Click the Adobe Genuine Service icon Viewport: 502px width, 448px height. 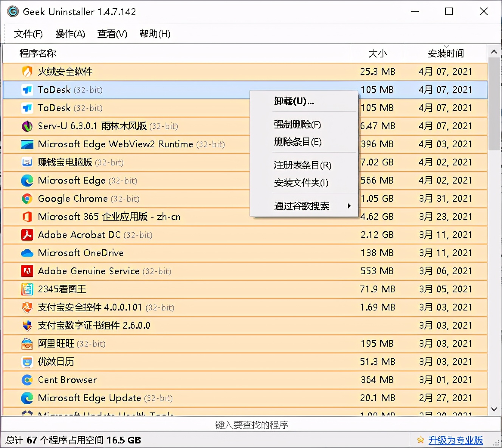(27, 271)
